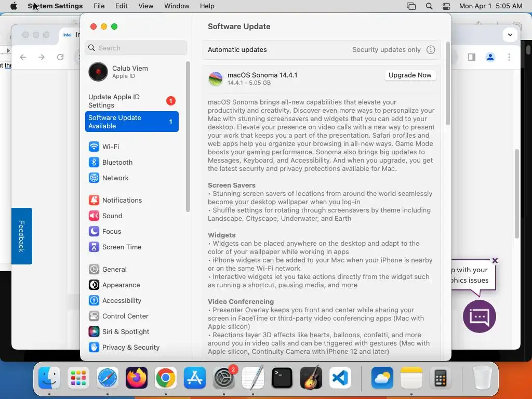Click the Automatic updates info icon
This screenshot has width=532, height=399.
[x=431, y=50]
